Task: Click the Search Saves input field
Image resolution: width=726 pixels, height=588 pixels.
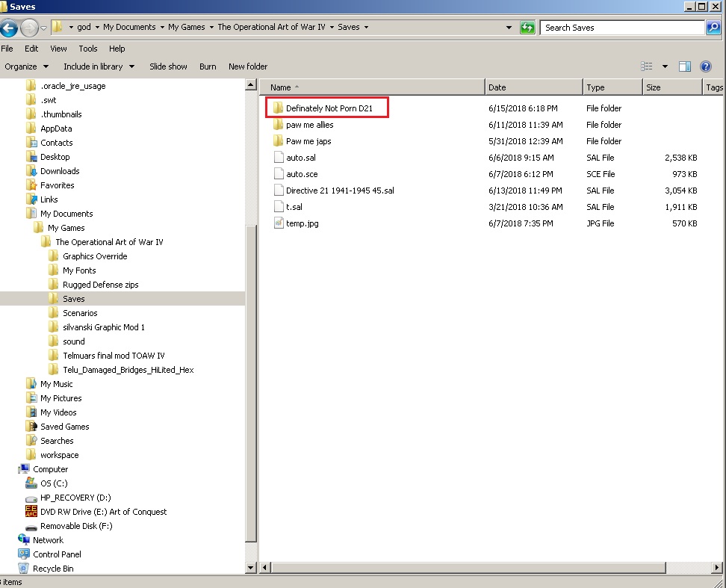Action: click(x=622, y=28)
